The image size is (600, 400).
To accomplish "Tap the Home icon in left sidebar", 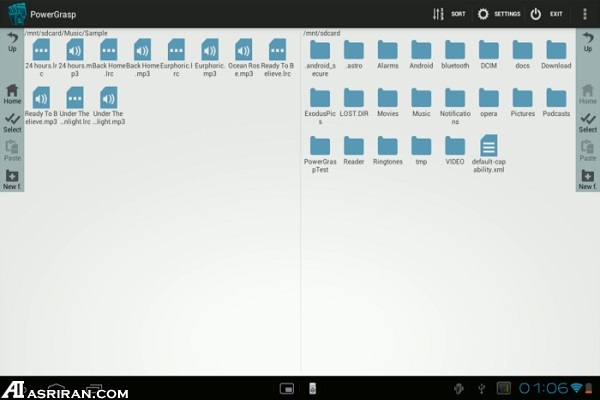I will click(x=12, y=94).
